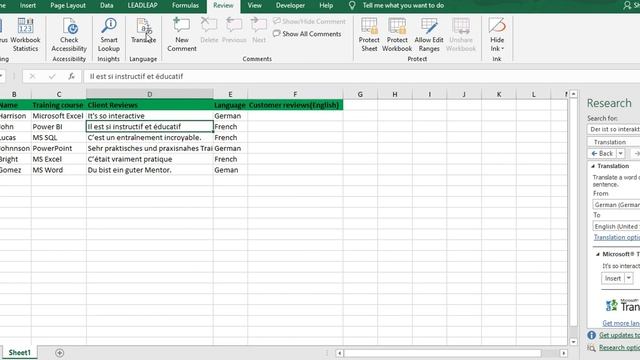Click the Insert Function fx icon

click(71, 76)
